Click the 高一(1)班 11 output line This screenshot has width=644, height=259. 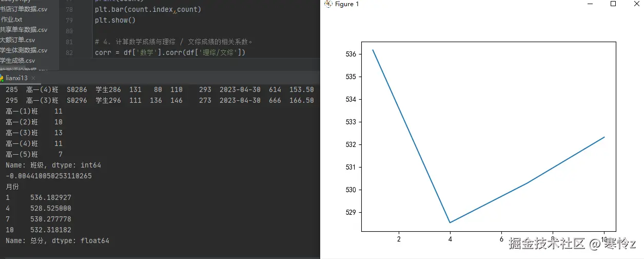click(x=34, y=111)
